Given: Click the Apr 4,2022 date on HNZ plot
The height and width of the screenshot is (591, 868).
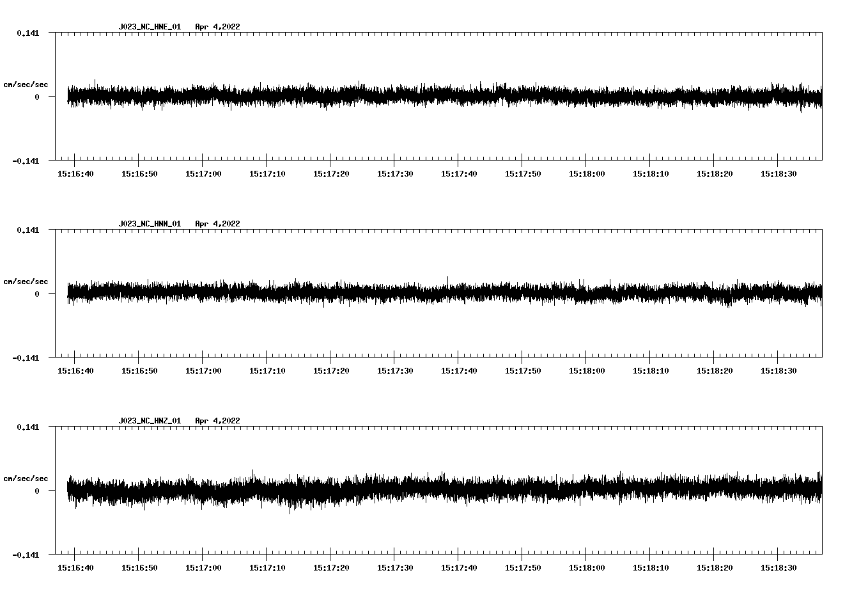Looking at the screenshot, I should [x=218, y=421].
